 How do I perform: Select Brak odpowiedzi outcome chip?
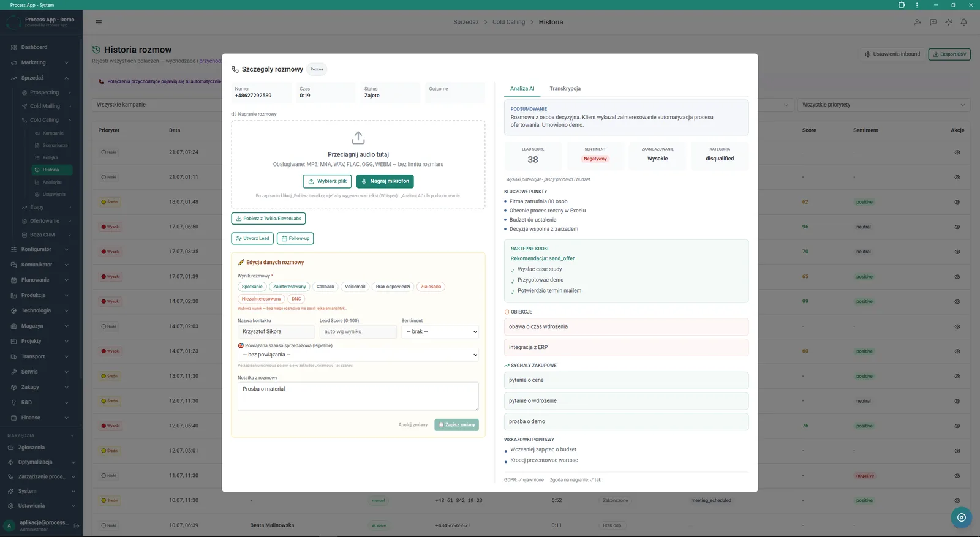(393, 287)
